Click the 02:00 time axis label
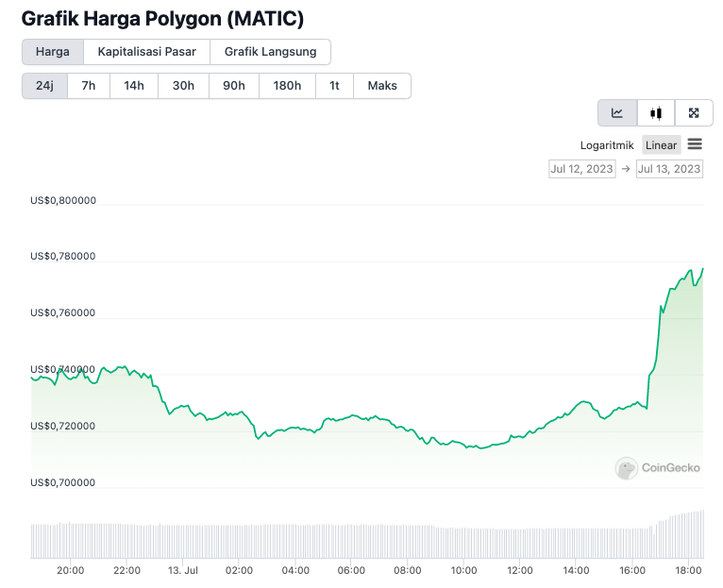The height and width of the screenshot is (588, 723). click(x=239, y=570)
